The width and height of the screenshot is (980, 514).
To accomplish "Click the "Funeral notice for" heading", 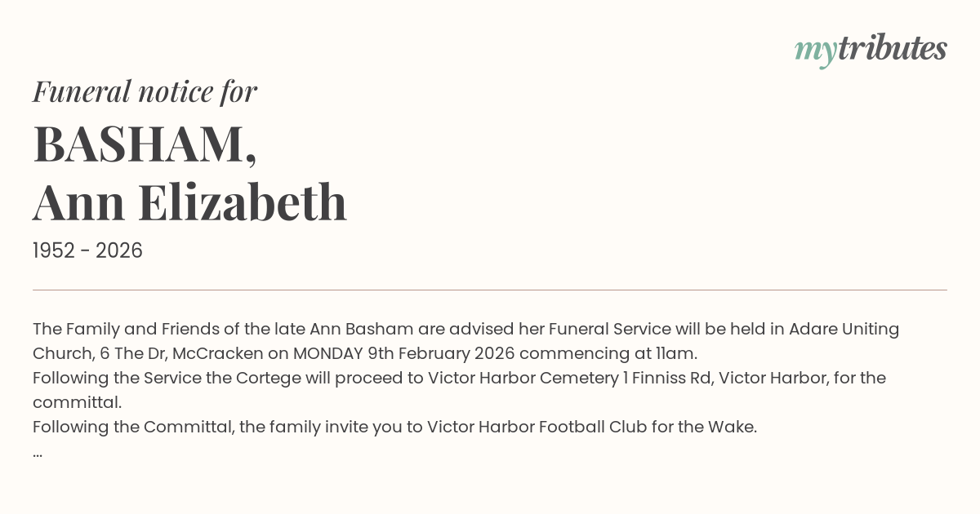I will 145,91.
